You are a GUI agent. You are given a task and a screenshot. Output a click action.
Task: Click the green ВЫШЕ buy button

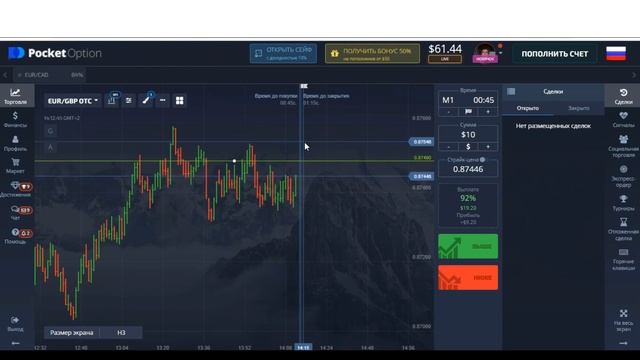pyautogui.click(x=468, y=246)
